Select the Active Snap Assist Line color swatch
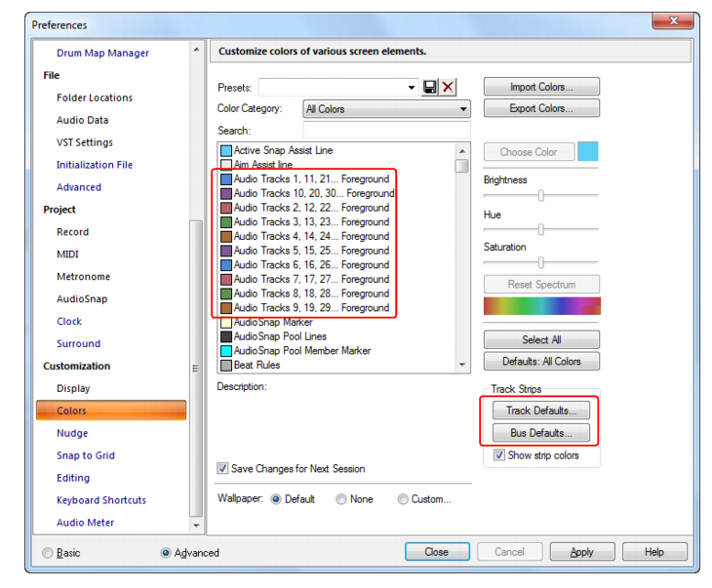This screenshot has height=588, width=712. pos(225,150)
